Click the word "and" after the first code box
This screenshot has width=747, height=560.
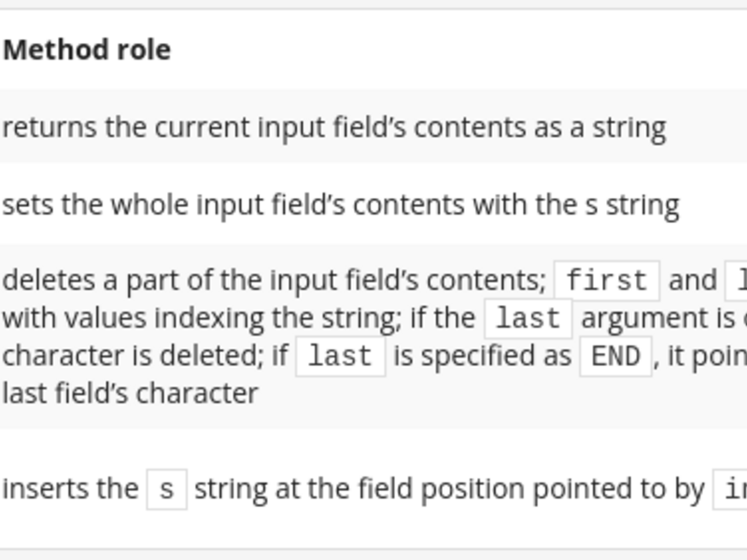tap(693, 281)
